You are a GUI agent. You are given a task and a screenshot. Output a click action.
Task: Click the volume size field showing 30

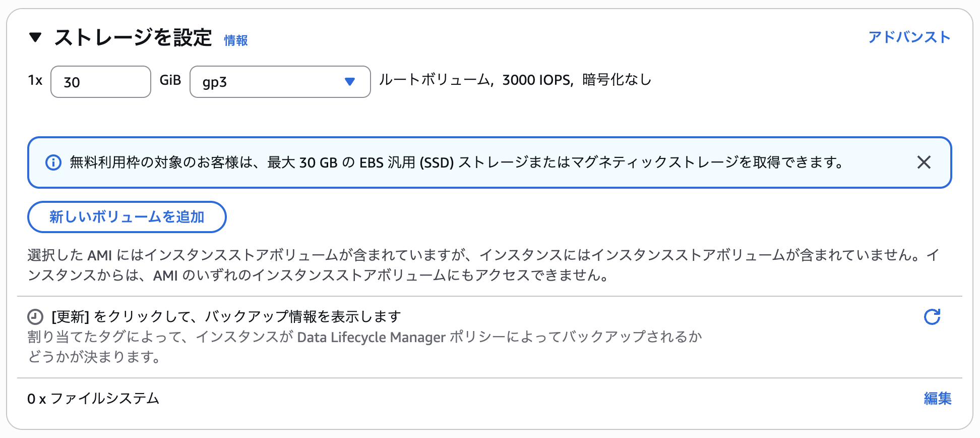click(x=101, y=82)
